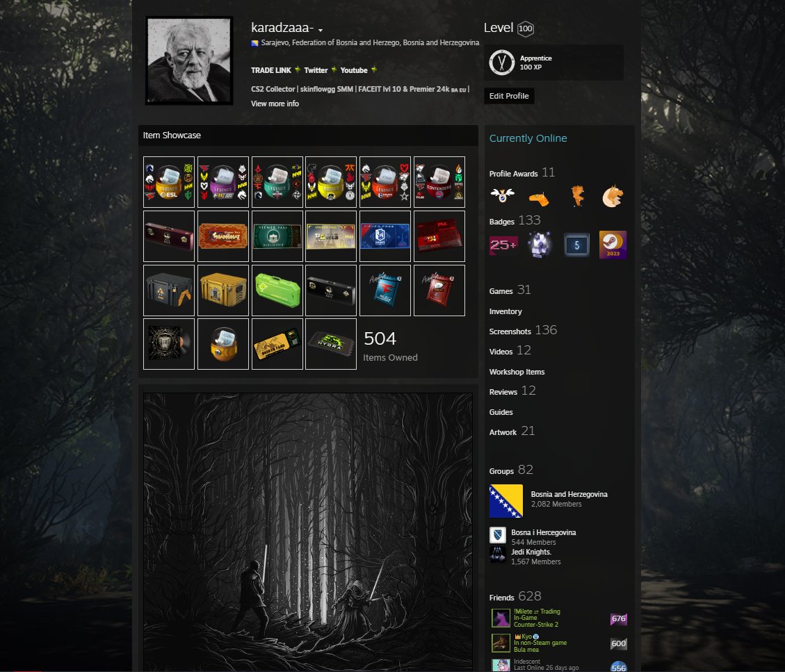Open the Operation Hydra pass item

[x=331, y=344]
